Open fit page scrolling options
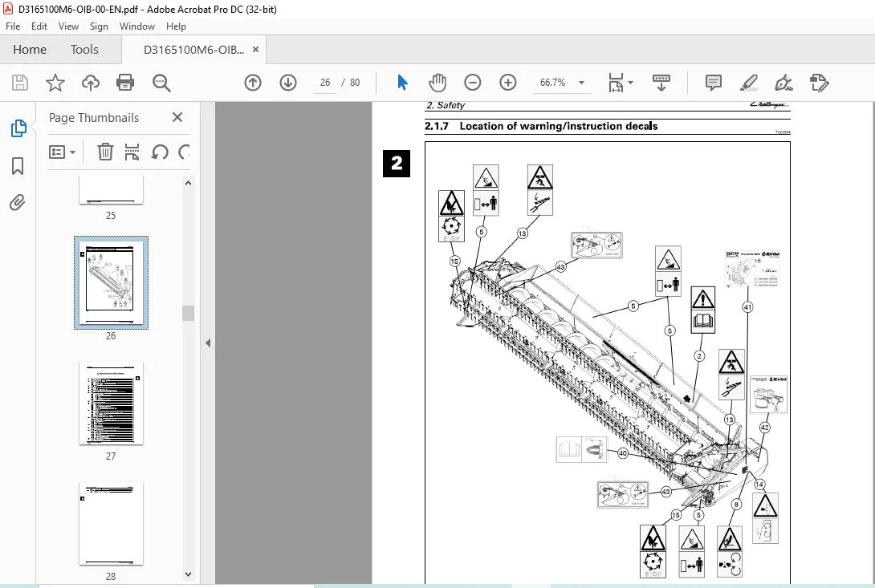The height and width of the screenshot is (588, 875). [616, 83]
